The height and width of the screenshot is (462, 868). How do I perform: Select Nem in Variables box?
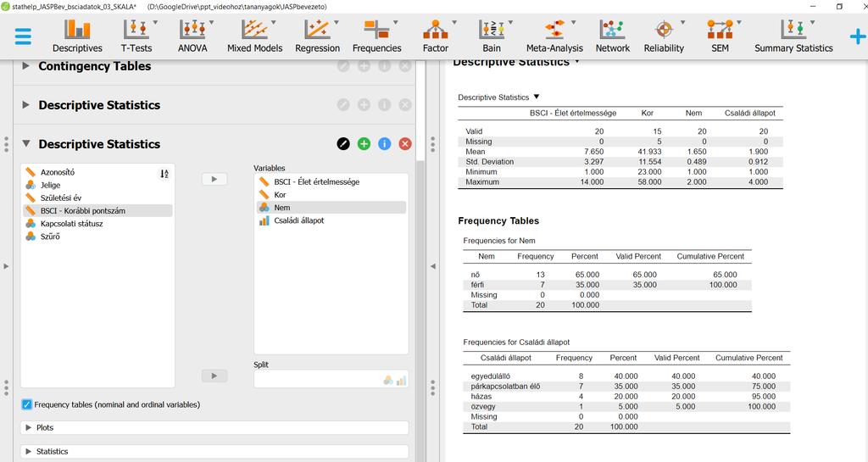point(331,208)
